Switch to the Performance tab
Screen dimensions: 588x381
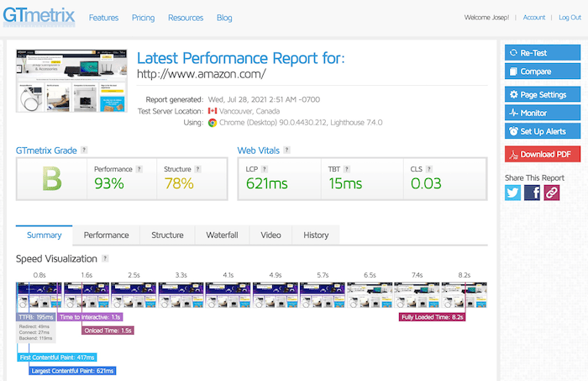click(106, 235)
